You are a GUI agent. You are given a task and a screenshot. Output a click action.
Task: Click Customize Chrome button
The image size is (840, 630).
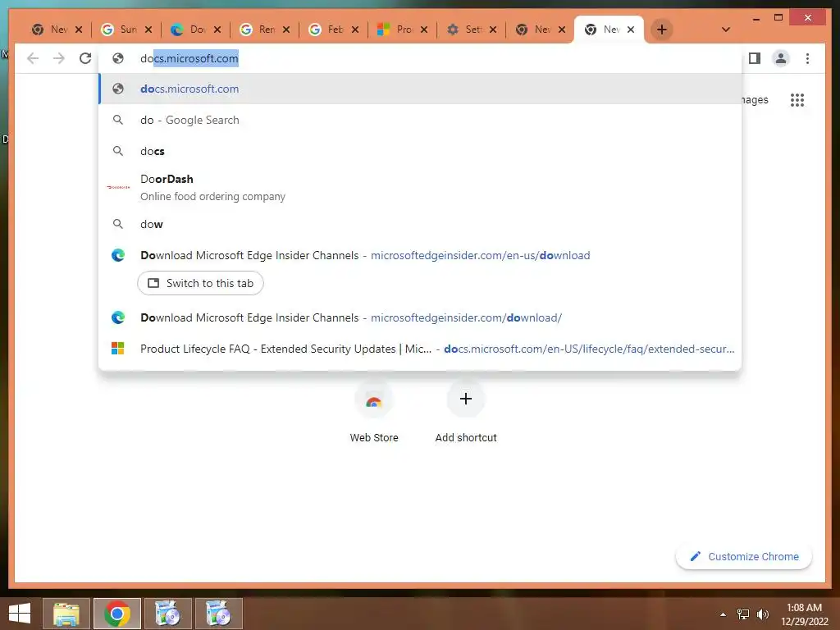[x=744, y=557]
